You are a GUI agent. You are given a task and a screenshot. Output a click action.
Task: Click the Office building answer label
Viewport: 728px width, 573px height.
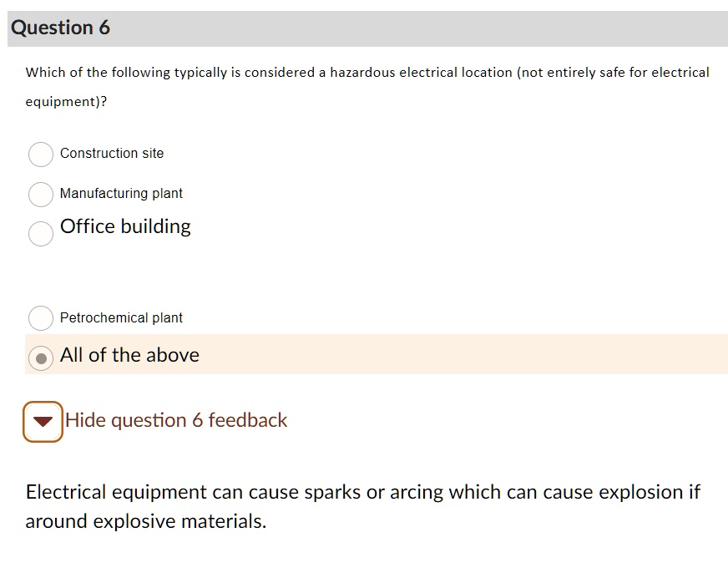(124, 226)
